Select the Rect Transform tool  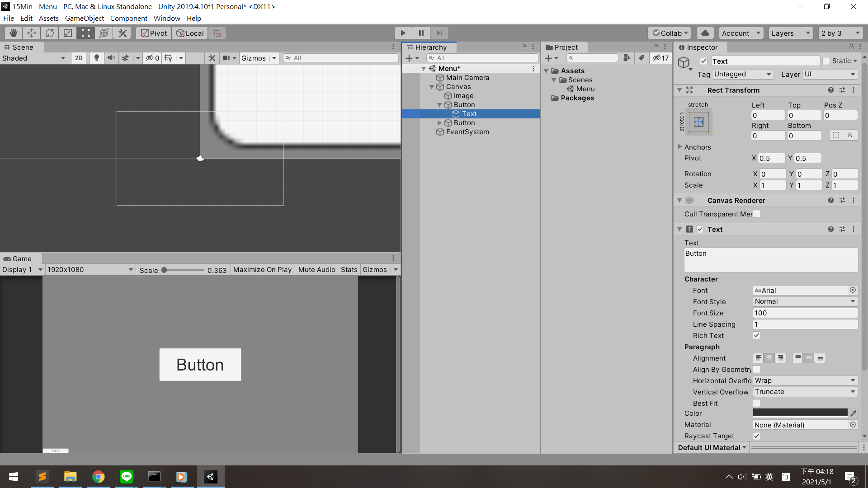pos(86,33)
